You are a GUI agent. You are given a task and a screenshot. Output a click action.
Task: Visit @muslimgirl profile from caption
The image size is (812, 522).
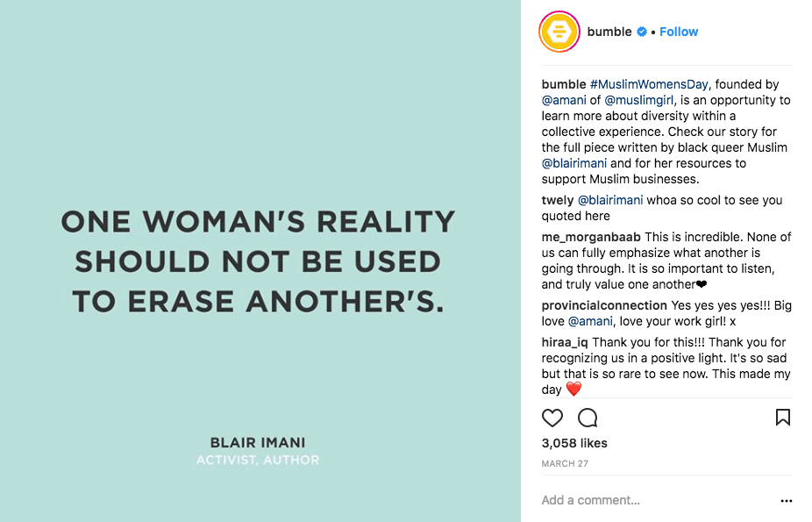pos(639,100)
